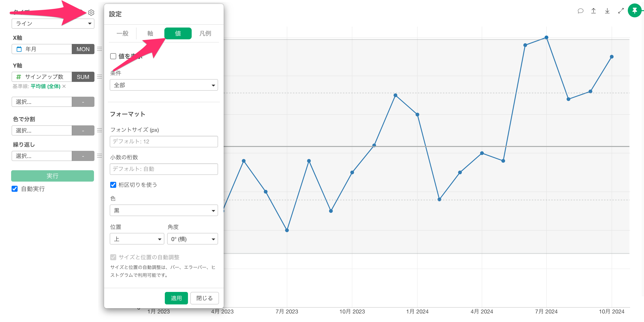Viewport: 644px width, 322px height.
Task: Open Y軸 hamburger menu icon
Action: 100,77
